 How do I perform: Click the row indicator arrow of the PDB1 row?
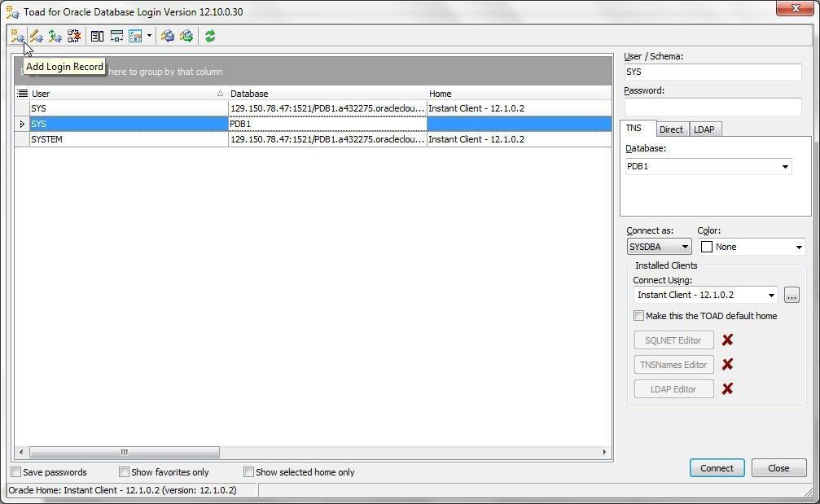22,124
